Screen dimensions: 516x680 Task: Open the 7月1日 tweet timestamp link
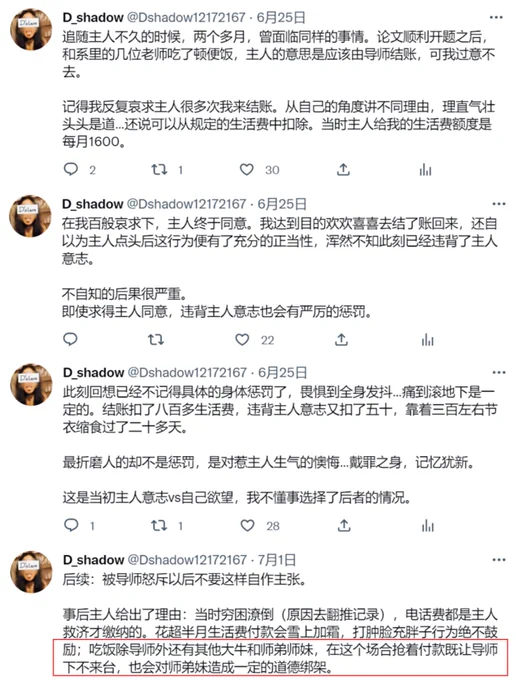(277, 559)
